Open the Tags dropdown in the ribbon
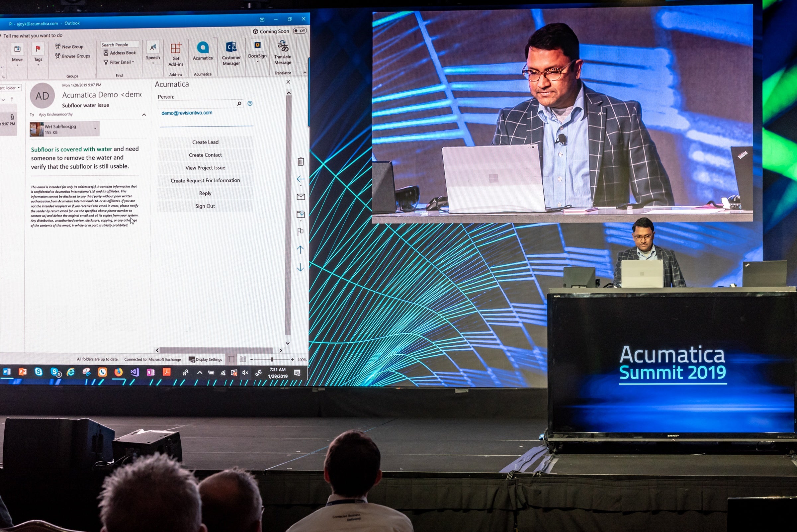This screenshot has width=797, height=532. coord(38,54)
